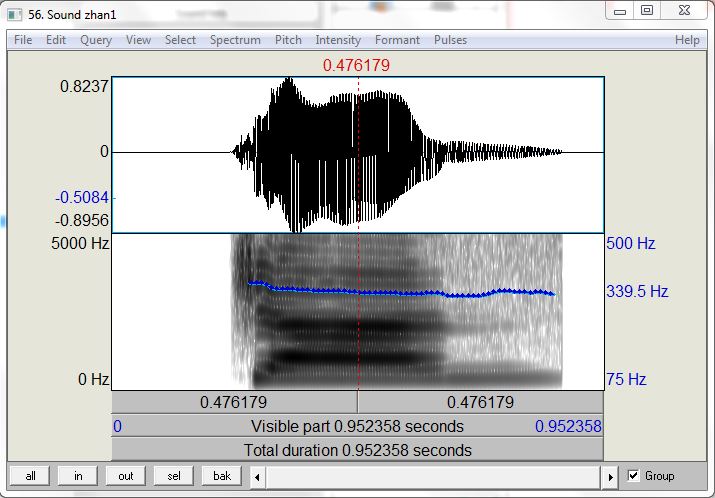The image size is (715, 498).
Task: Open the Select menu
Action: (x=180, y=40)
